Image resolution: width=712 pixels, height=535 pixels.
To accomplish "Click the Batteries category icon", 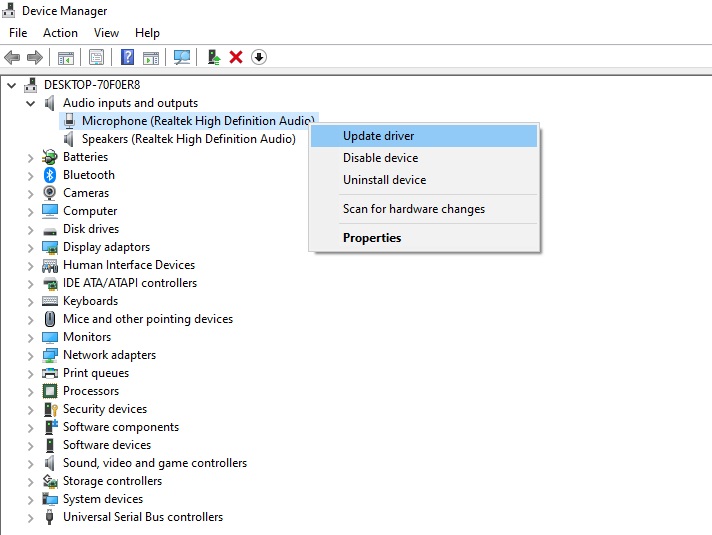I will click(49, 157).
